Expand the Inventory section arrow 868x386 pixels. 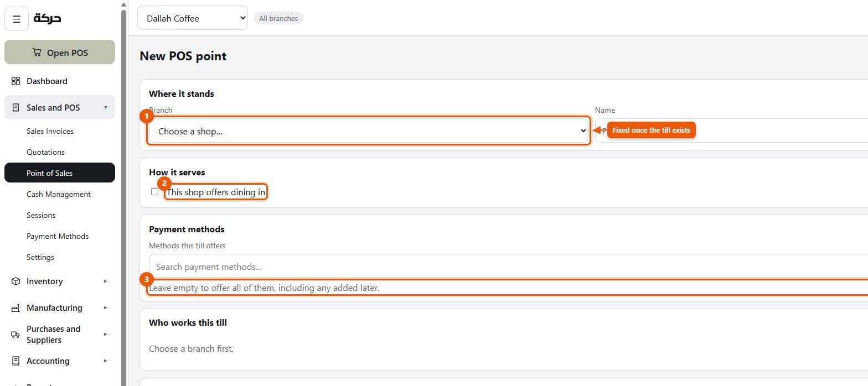105,281
